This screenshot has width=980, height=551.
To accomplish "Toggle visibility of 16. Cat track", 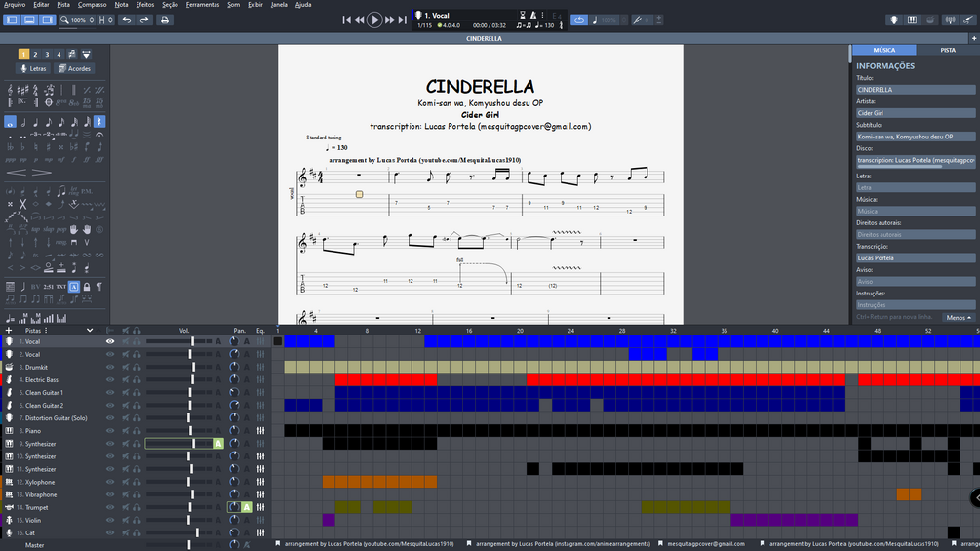I will tap(110, 532).
